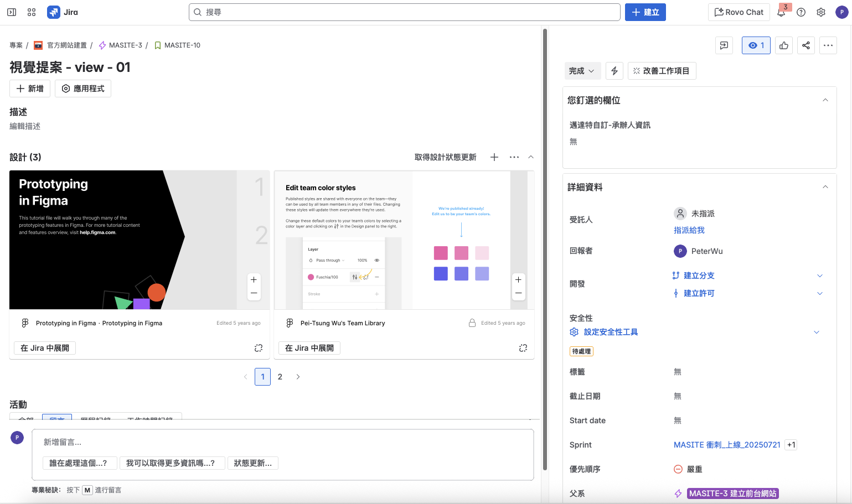Click the 指派給我 link
The height and width of the screenshot is (504, 852).
(x=689, y=230)
